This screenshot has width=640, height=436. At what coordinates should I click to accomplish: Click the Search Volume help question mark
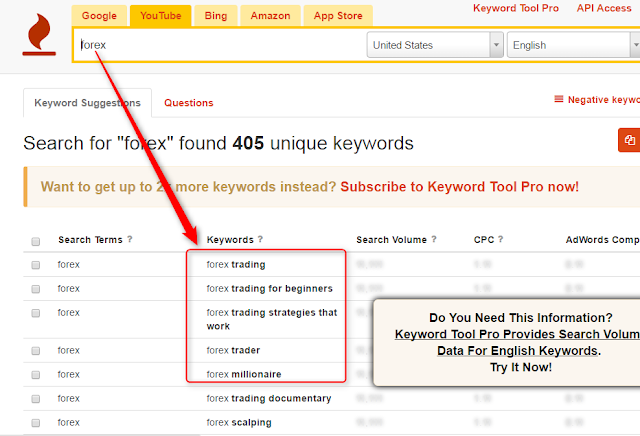tap(434, 239)
